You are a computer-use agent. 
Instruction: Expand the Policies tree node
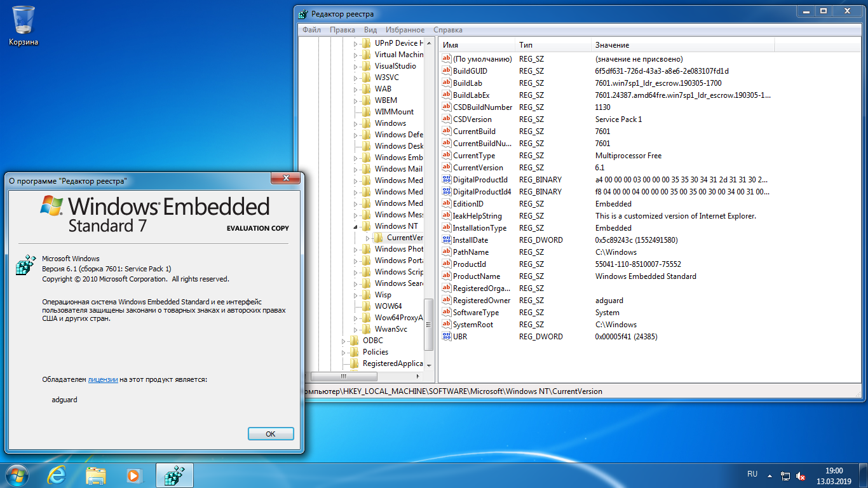(x=344, y=352)
